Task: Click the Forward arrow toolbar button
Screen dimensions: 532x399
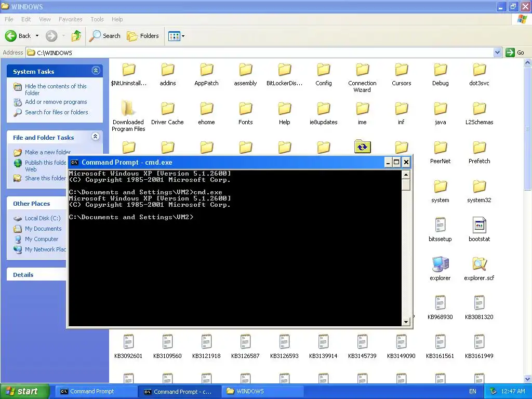Action: 51,36
